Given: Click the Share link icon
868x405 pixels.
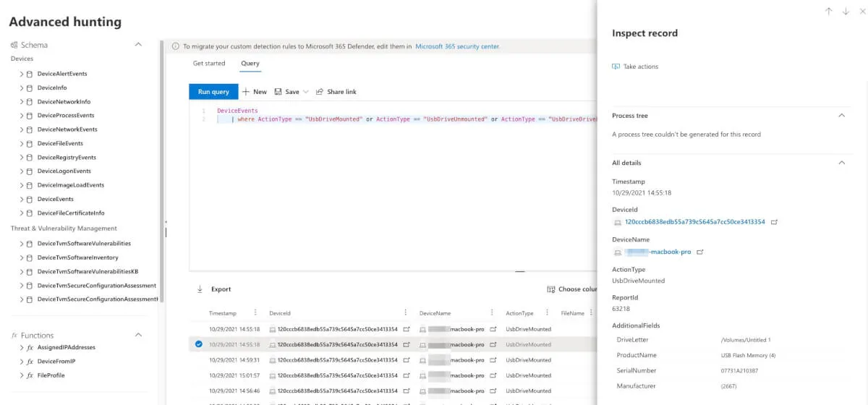Looking at the screenshot, I should [320, 92].
